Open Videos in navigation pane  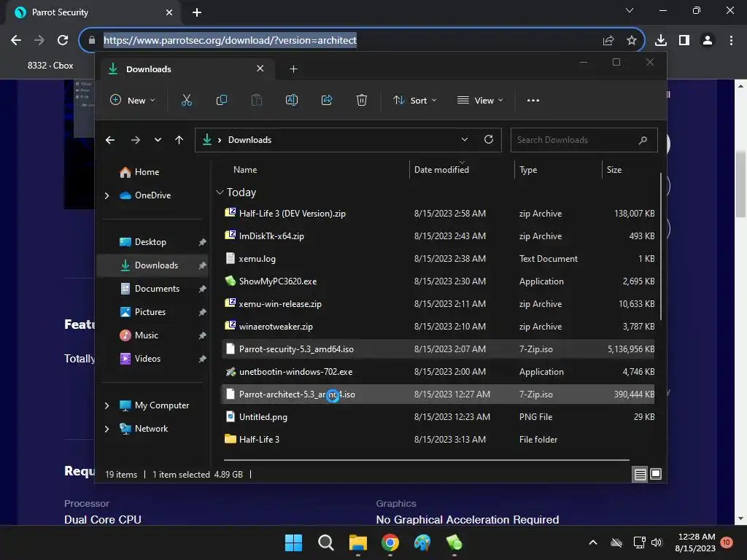tap(147, 359)
